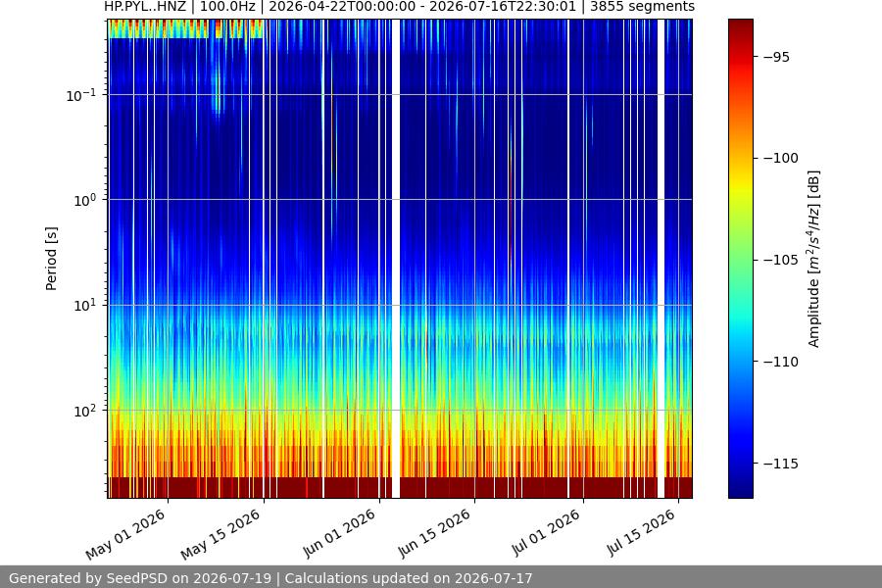
Task: Click the wide white data gap in early June
Action: [x=396, y=259]
